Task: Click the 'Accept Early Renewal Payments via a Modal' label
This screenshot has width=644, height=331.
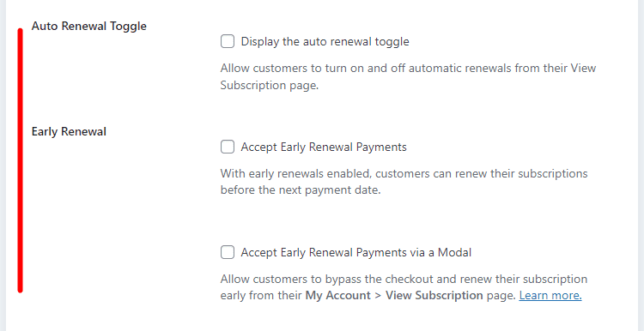Action: point(356,252)
